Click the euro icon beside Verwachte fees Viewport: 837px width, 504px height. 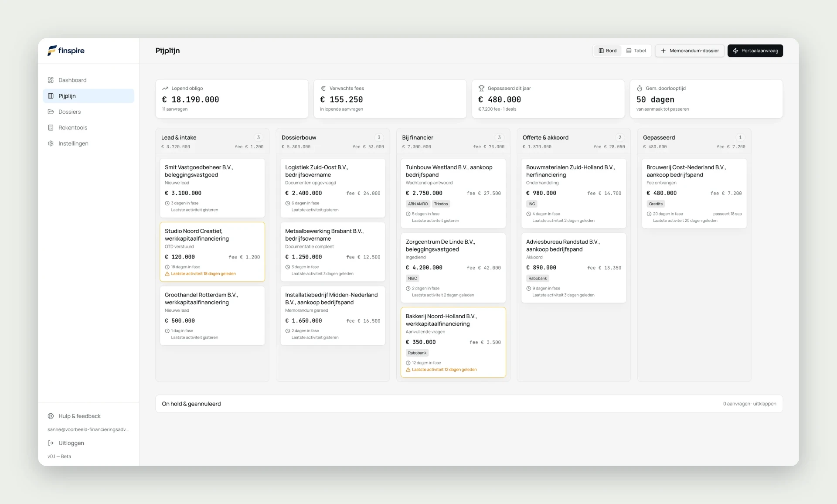[x=323, y=88]
